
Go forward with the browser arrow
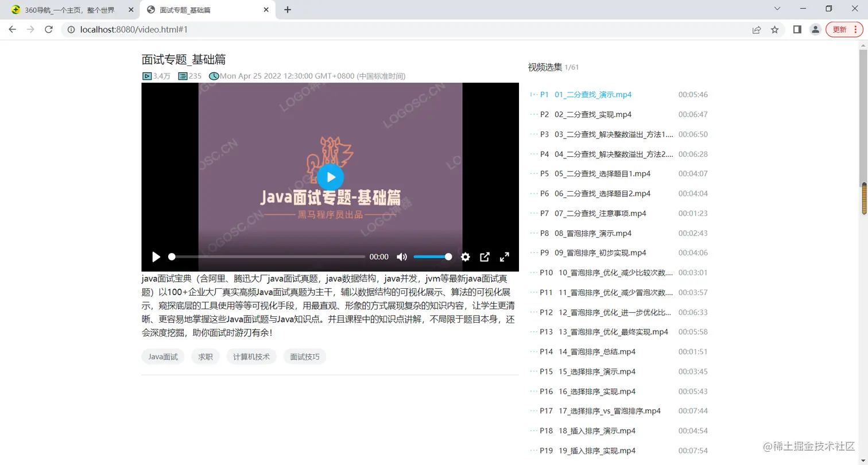click(x=30, y=30)
